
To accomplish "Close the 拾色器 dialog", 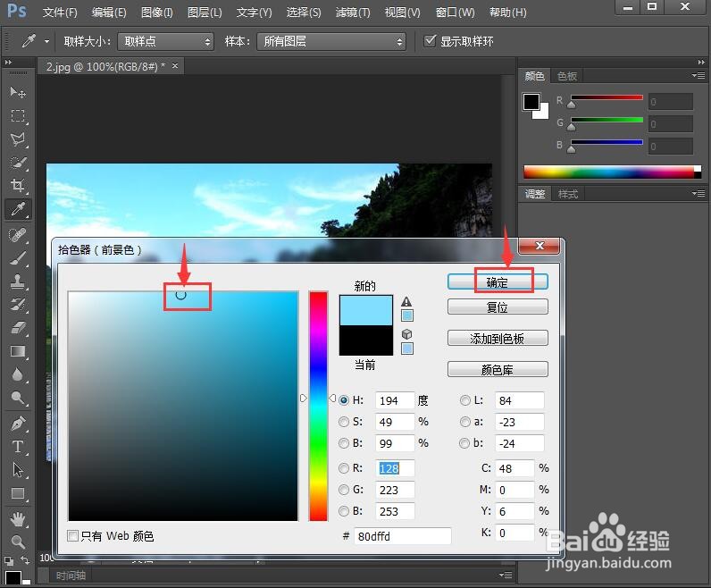I will [x=540, y=246].
